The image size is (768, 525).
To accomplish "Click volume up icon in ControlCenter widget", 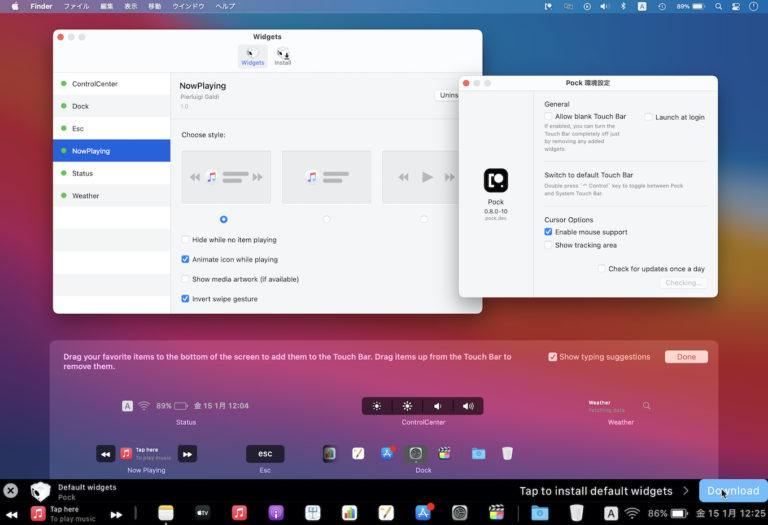I will [468, 406].
